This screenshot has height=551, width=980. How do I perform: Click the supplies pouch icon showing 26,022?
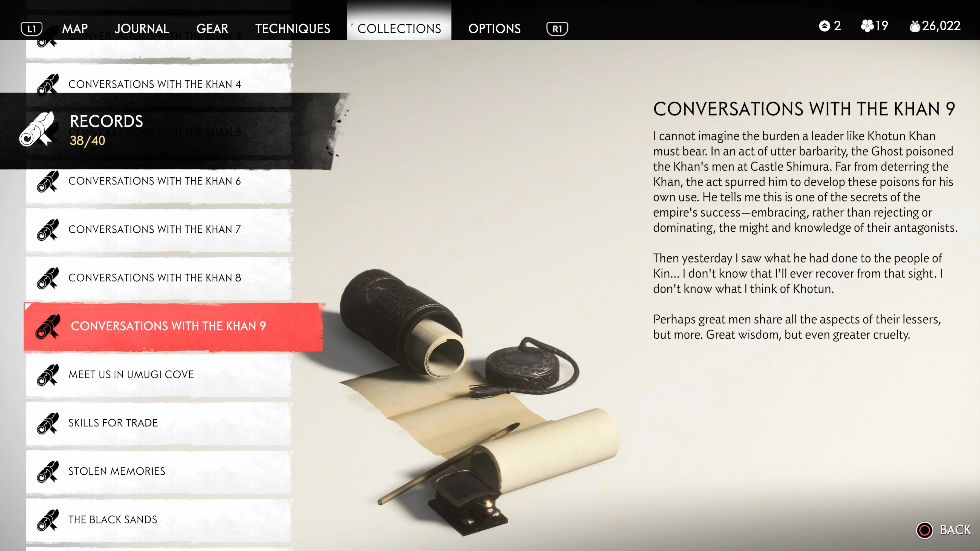click(x=915, y=26)
